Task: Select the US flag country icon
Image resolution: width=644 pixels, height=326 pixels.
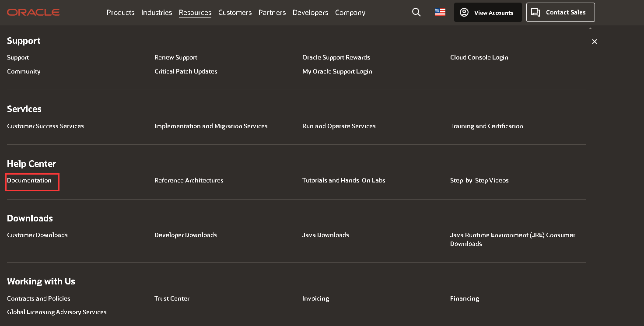Action: [440, 12]
